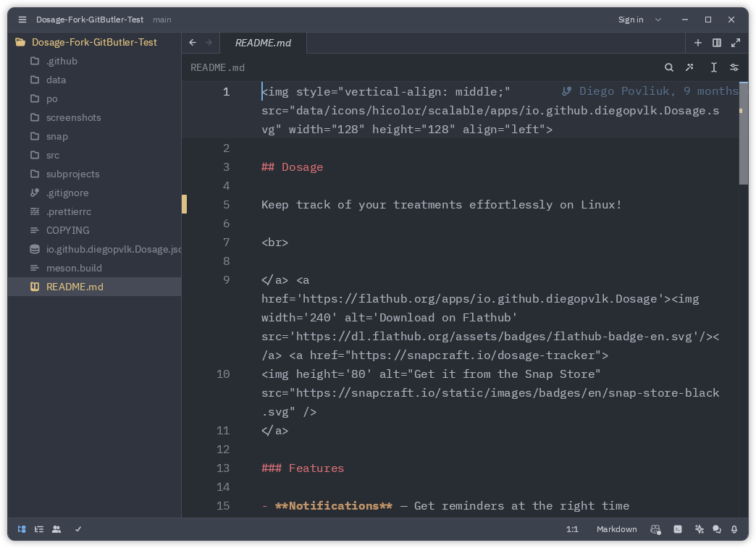The image size is (756, 548).
Task: Trigger inline assist with the magic wand icon
Action: click(689, 67)
